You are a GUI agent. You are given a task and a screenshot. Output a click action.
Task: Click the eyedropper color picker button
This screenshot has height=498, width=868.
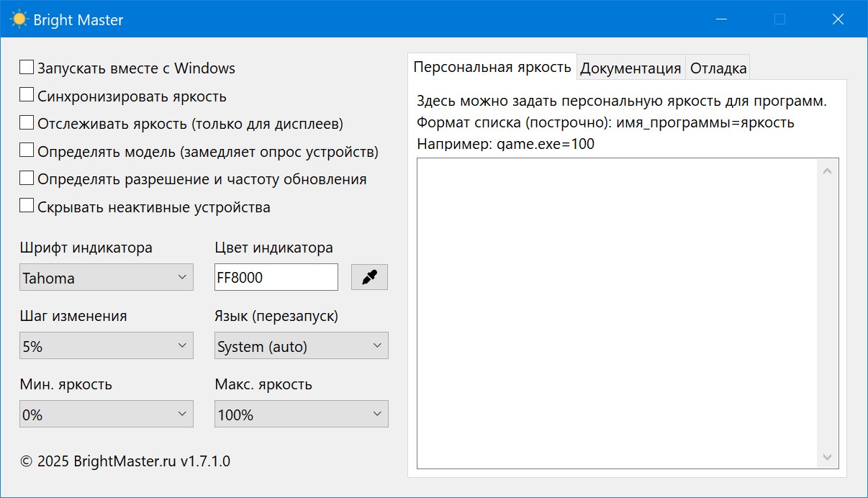[369, 277]
